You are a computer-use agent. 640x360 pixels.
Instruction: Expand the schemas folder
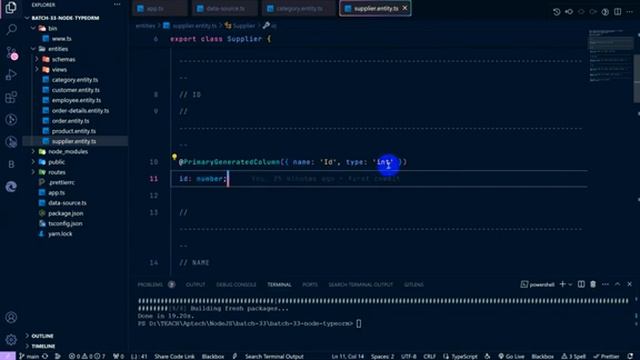[x=37, y=59]
